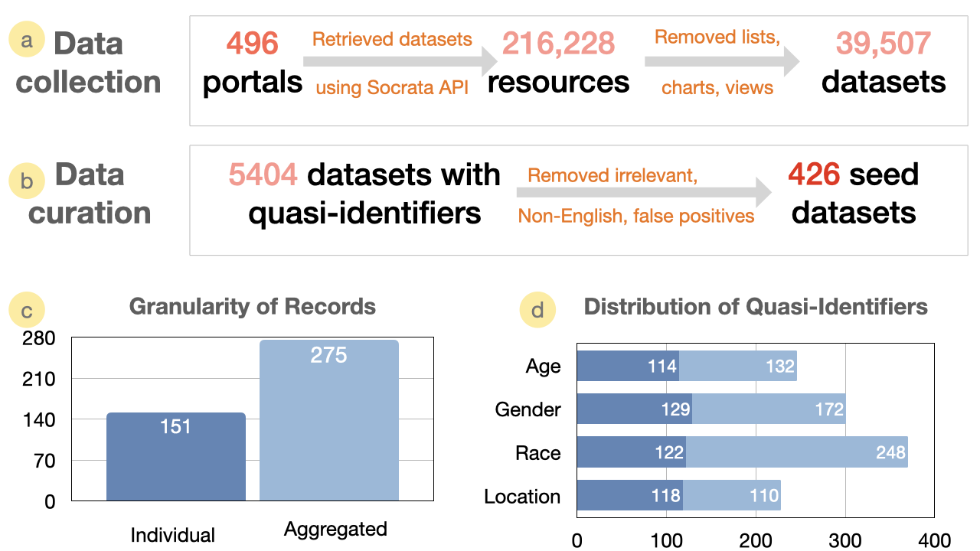Click the Granularity of Records chart title

pyautogui.click(x=253, y=308)
